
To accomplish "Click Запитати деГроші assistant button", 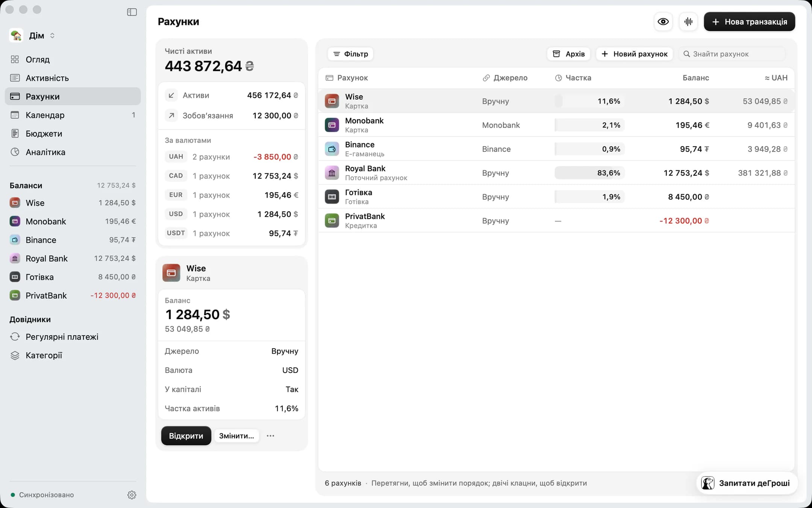I will click(x=747, y=483).
